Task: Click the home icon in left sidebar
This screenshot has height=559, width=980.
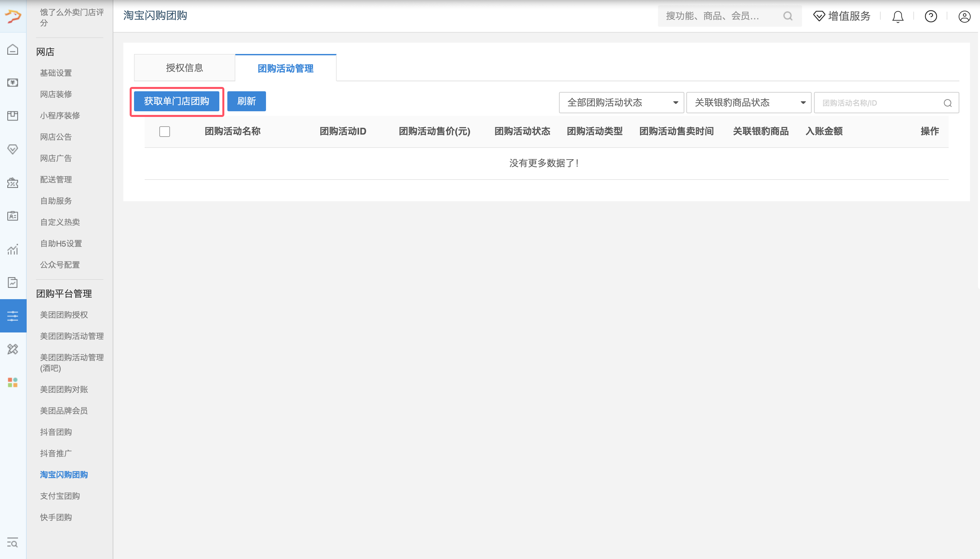Action: tap(13, 50)
